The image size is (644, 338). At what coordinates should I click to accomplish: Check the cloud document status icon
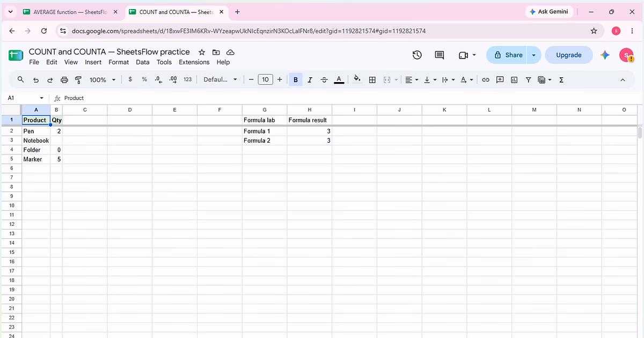[x=230, y=52]
